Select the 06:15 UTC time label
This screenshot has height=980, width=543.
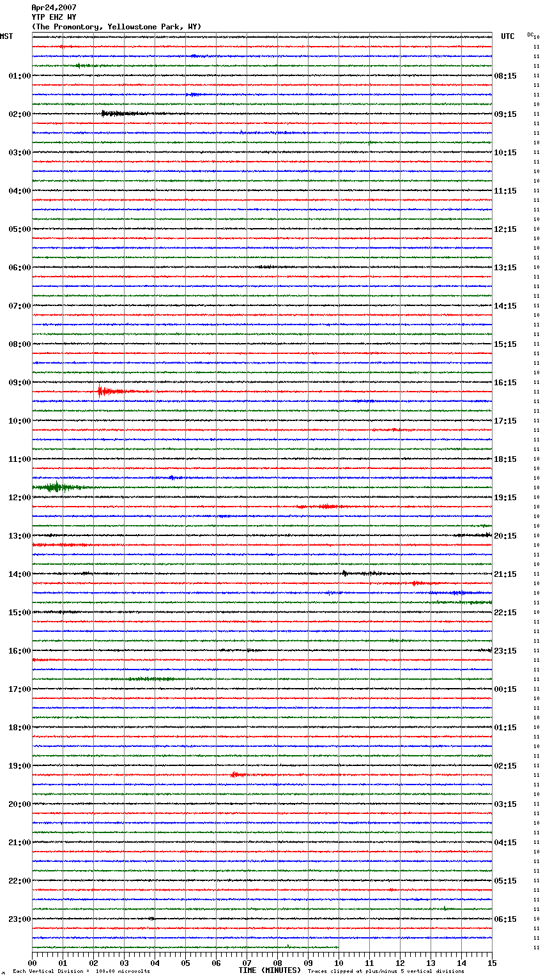coord(505,919)
